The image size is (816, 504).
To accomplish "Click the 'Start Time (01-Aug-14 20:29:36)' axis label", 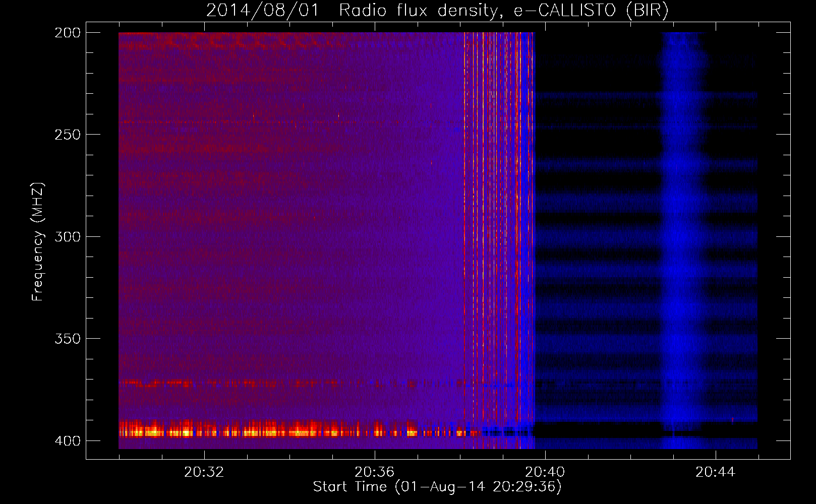I will click(x=437, y=487).
